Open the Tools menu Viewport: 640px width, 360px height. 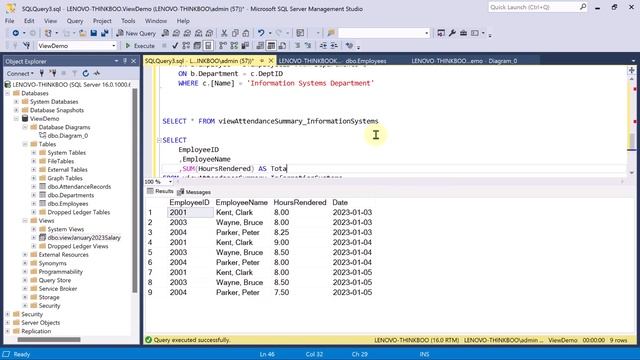(x=128, y=20)
